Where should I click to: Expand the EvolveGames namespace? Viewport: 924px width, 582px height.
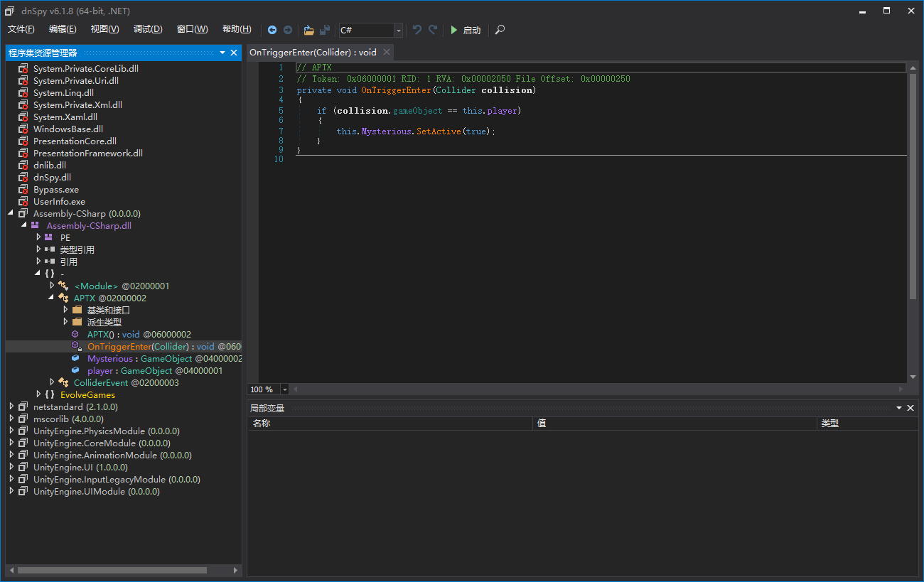(38, 394)
